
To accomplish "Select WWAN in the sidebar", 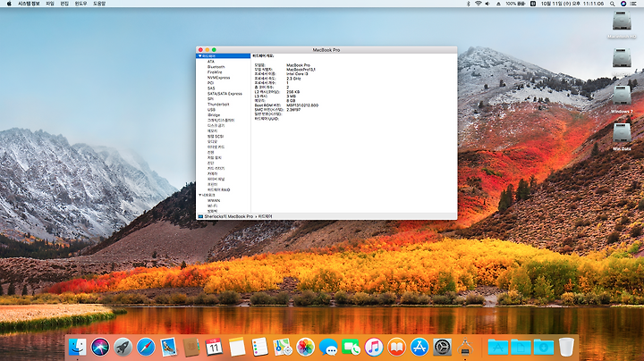I will [x=214, y=200].
